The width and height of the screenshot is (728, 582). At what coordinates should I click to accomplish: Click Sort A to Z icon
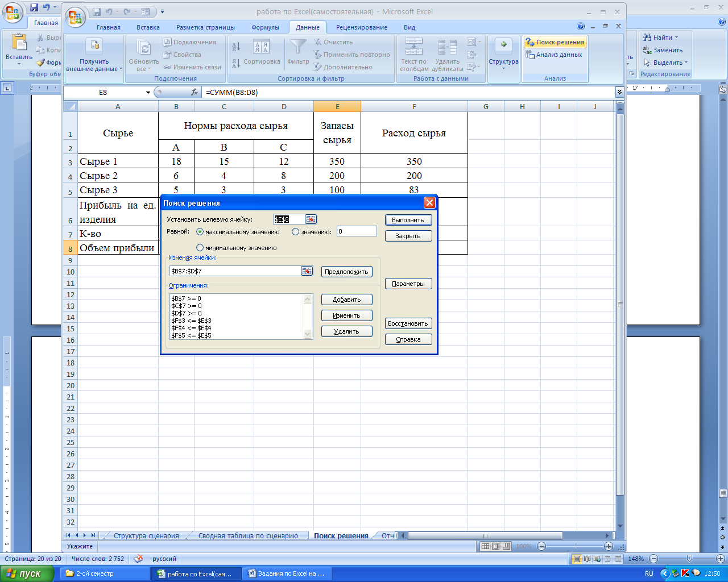pos(236,47)
